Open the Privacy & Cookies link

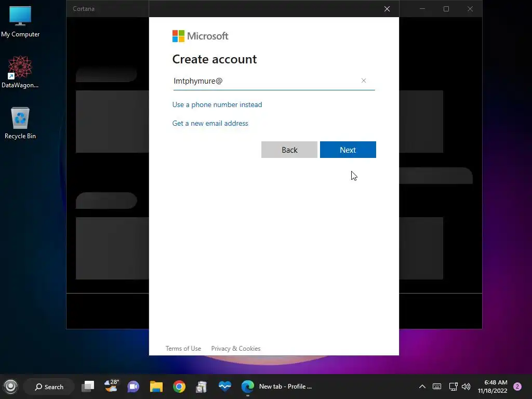pyautogui.click(x=236, y=349)
